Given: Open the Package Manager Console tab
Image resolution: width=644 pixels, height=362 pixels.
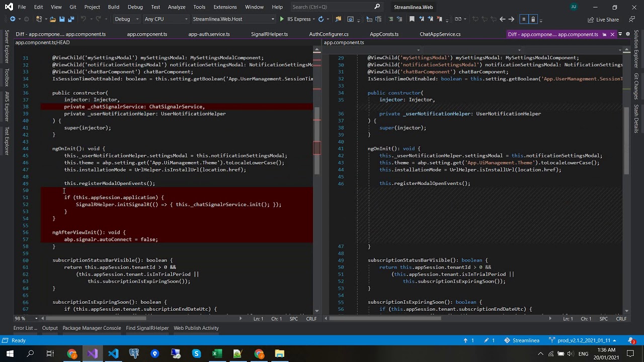Looking at the screenshot, I should point(92,328).
